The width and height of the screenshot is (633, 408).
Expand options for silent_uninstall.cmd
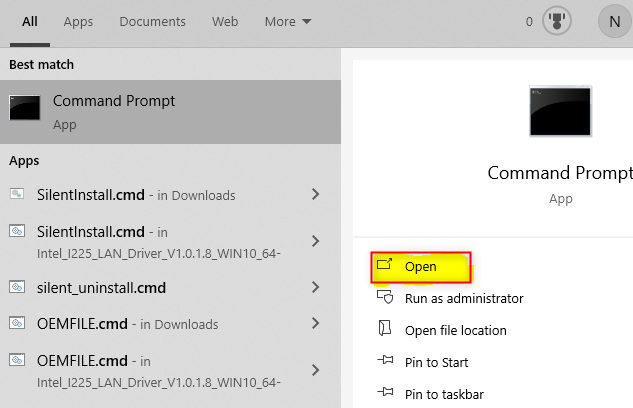[x=316, y=287]
